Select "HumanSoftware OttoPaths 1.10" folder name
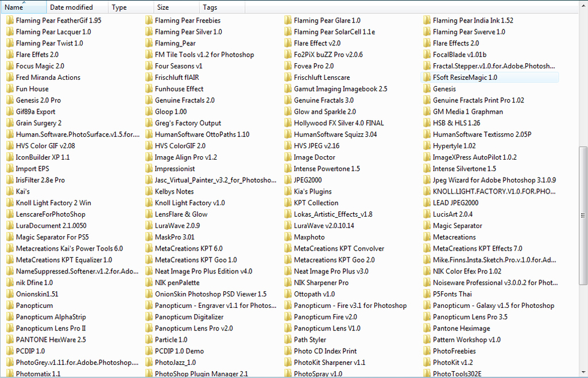Image resolution: width=588 pixels, height=378 pixels. tap(202, 134)
